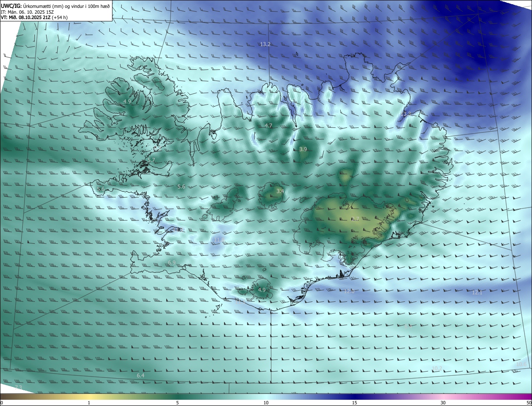Click the 10 tick on the color scale

266,403
